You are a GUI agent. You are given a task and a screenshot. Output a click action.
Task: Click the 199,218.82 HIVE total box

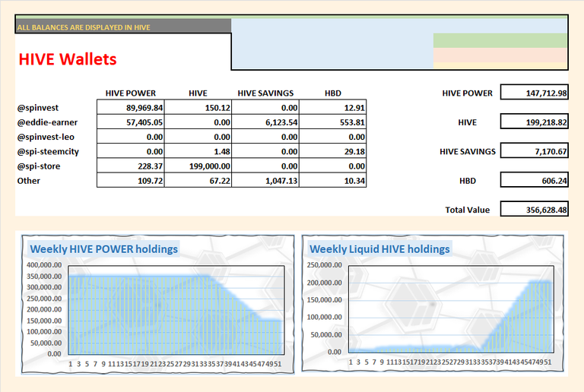pyautogui.click(x=534, y=122)
